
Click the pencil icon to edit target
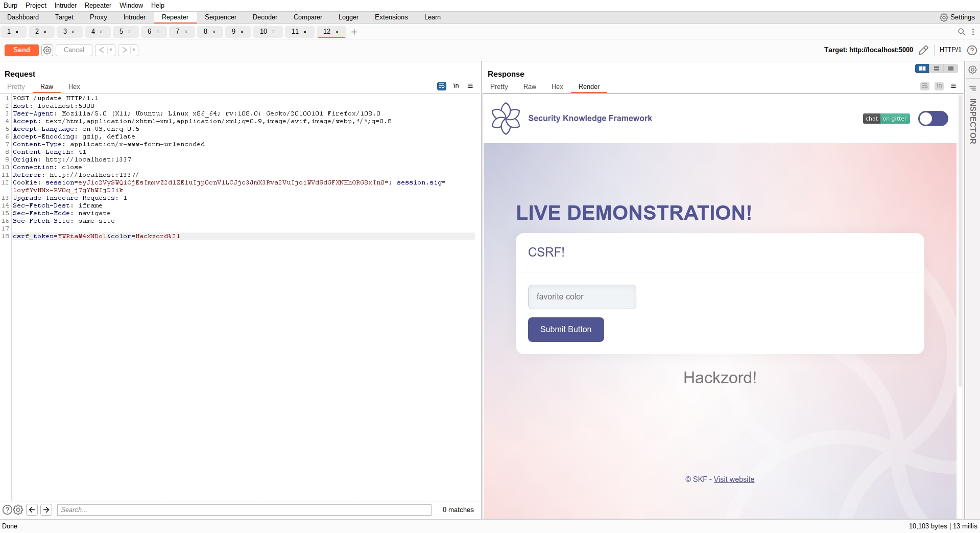click(923, 50)
